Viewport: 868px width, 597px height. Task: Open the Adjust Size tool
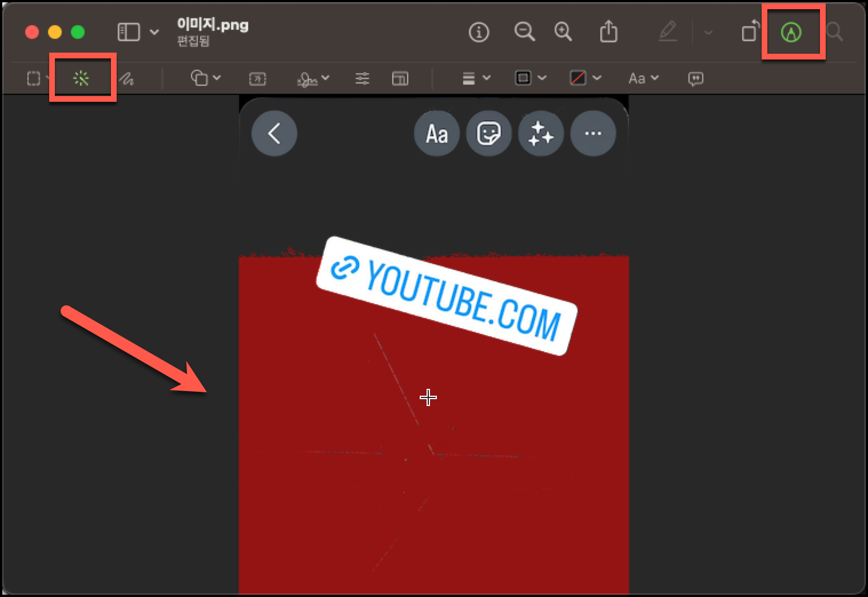coord(400,78)
